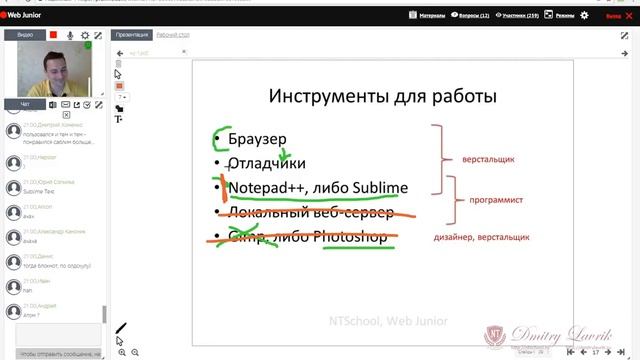Image resolution: width=640 pixels, height=360 pixels.
Task: Select the shapes tool in drawing toolbar
Action: [119, 109]
